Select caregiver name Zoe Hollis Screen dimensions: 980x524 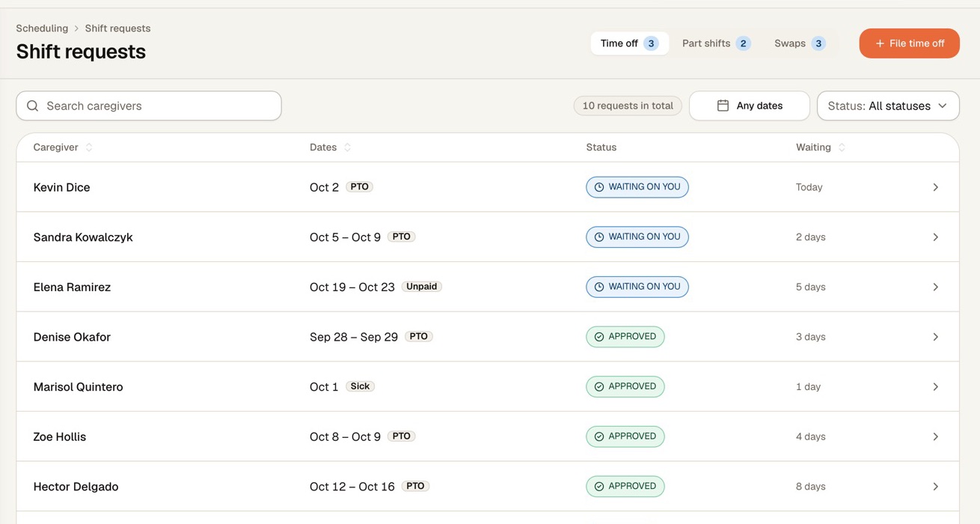pyautogui.click(x=60, y=436)
